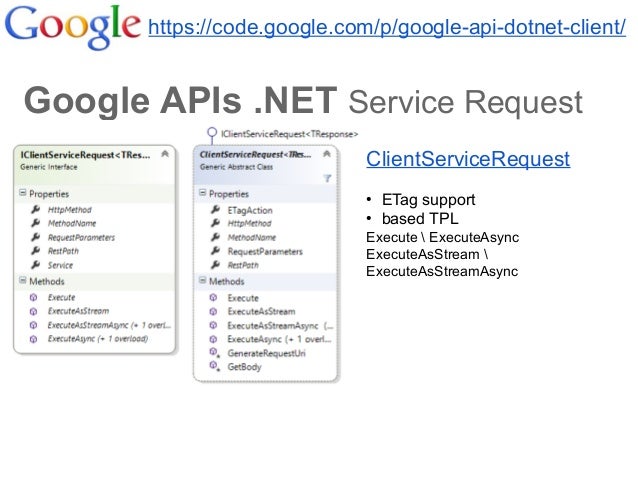638x479 pixels.
Task: Click the 'Google APIs .NET Service Request' heading
Action: click(x=304, y=101)
